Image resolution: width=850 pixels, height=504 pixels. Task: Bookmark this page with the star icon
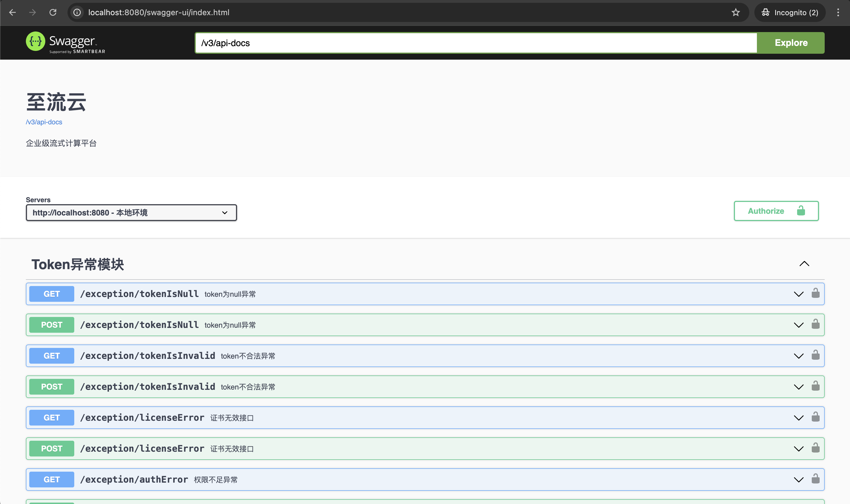click(736, 13)
